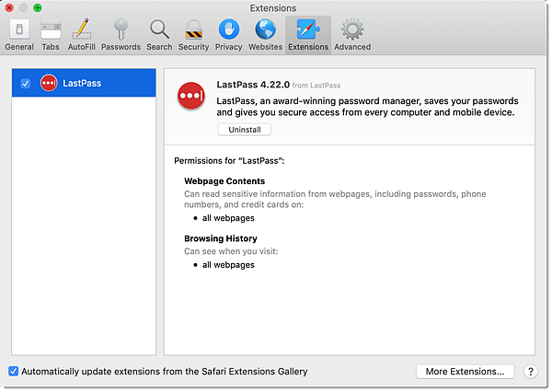Click the LastPass icon in the extensions list
The image size is (552, 392).
[49, 83]
